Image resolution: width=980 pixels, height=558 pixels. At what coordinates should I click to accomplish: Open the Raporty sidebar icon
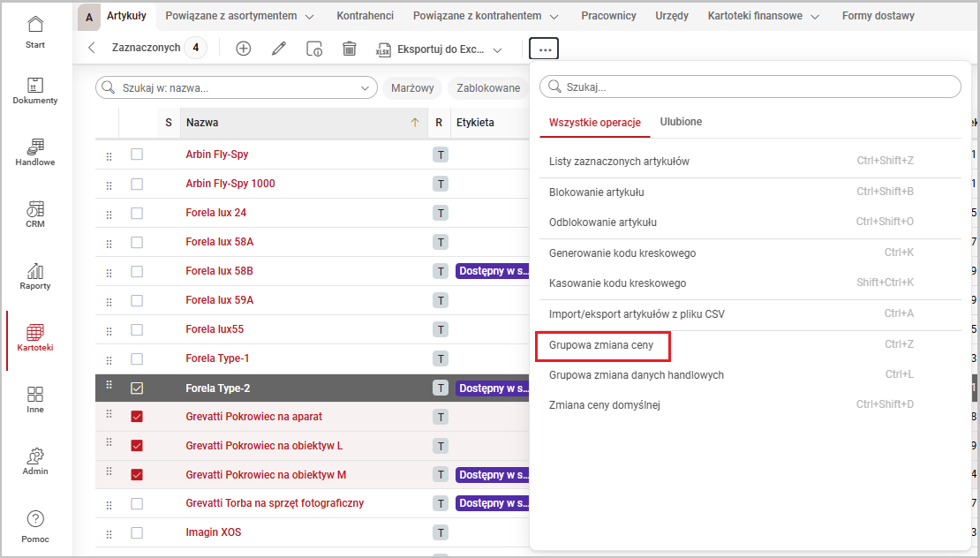tap(35, 275)
